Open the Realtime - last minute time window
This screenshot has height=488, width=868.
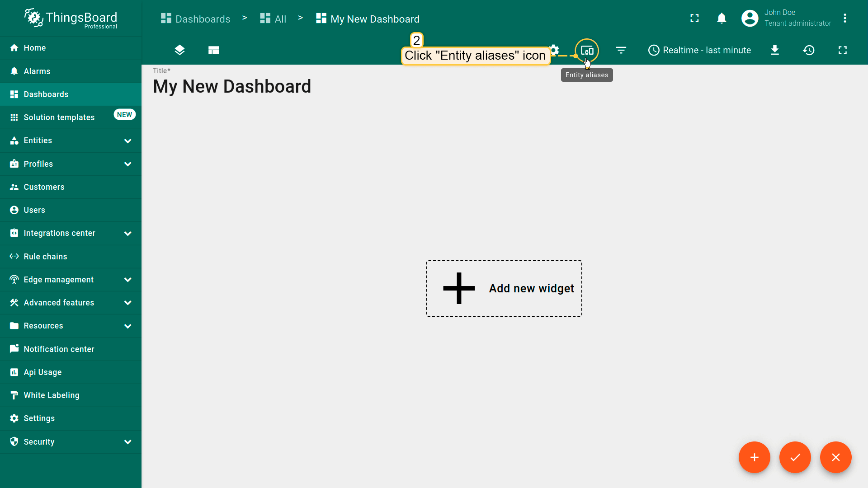[699, 50]
